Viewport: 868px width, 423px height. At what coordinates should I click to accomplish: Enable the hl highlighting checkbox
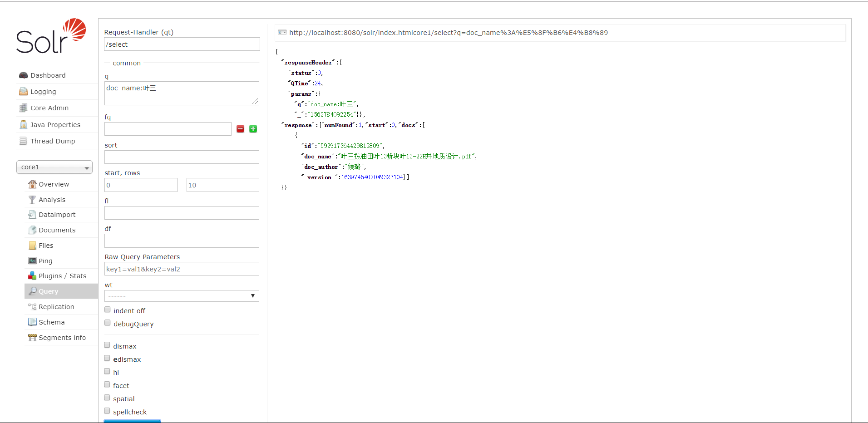click(107, 372)
